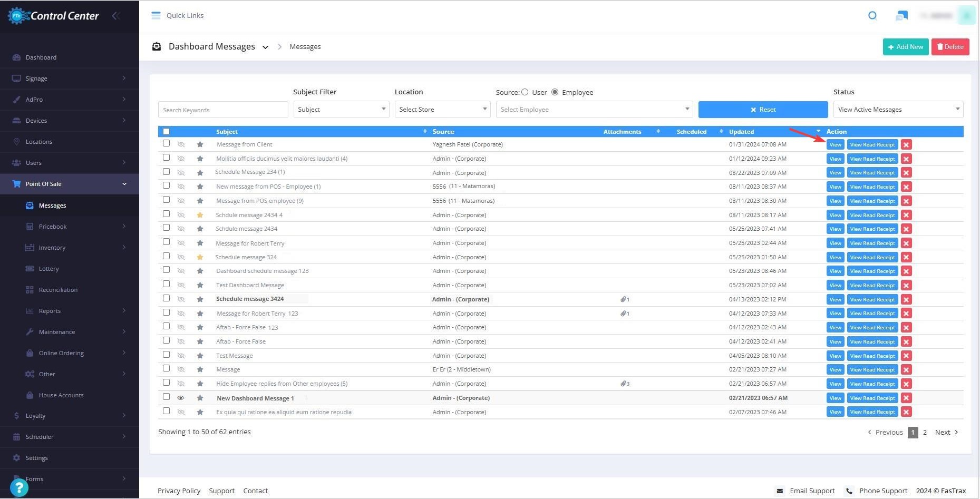The width and height of the screenshot is (980, 499).
Task: Unstar the Schdule message 2434 4 row
Action: (200, 215)
